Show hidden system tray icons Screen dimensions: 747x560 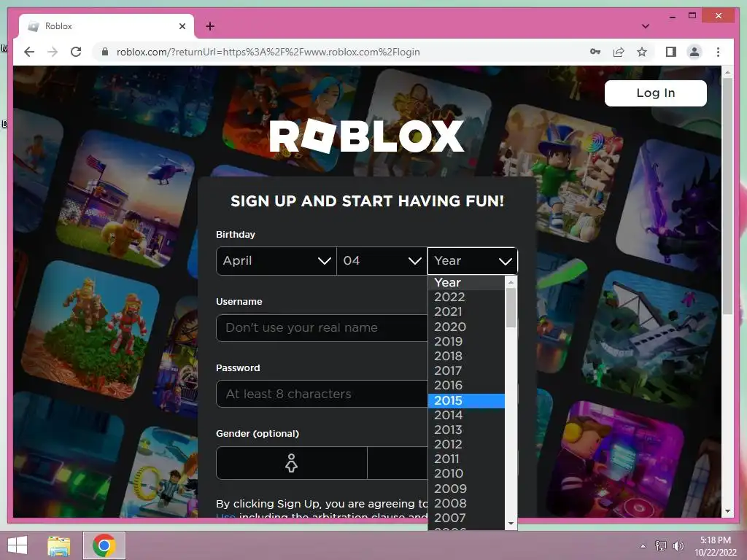(643, 546)
